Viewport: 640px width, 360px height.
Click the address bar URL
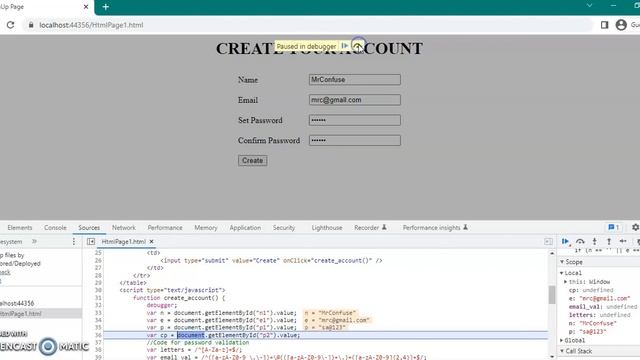[91, 25]
